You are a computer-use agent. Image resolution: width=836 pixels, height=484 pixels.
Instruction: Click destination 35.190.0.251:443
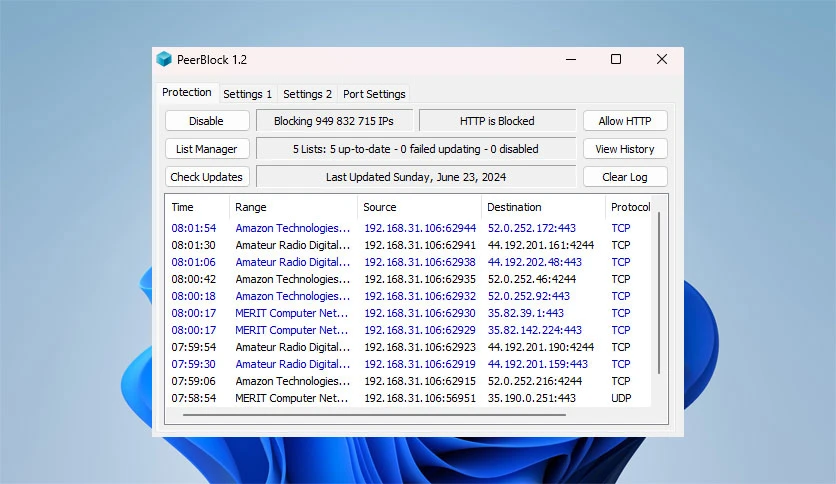click(532, 398)
